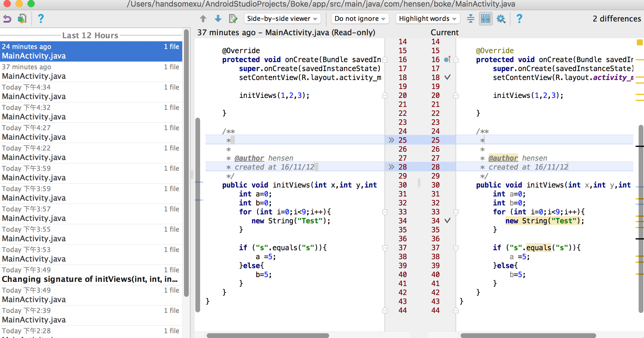Open Do not ignore dropdown
Image resolution: width=644 pixels, height=338 pixels.
[360, 19]
